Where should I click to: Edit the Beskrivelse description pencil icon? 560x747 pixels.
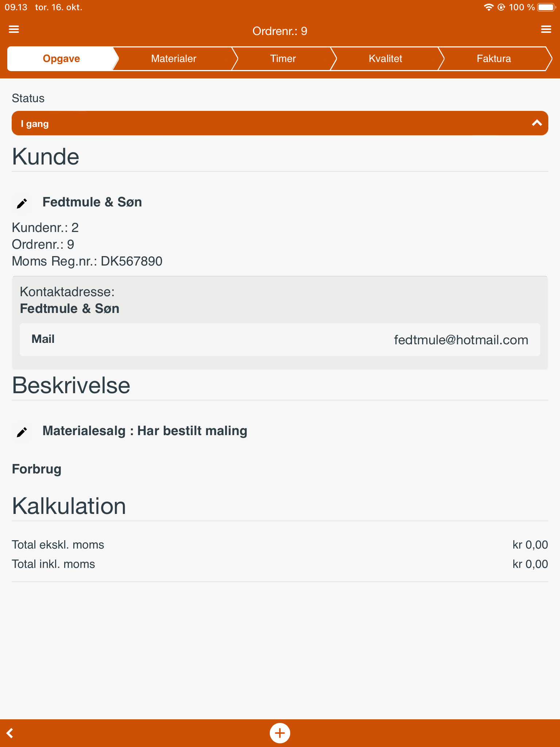(22, 432)
